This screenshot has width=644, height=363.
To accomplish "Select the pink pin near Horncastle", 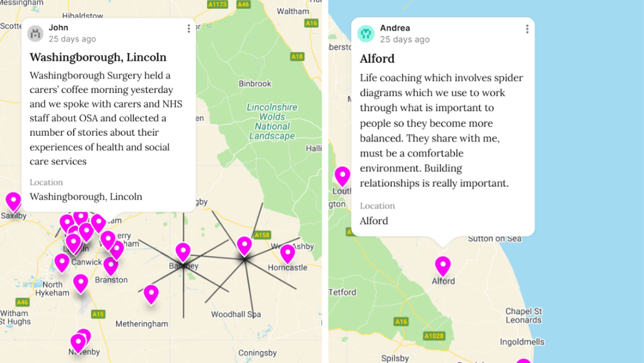I will (288, 254).
